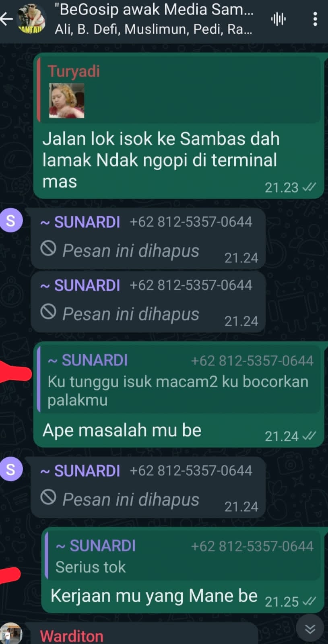Tap SUNARDI's purple S avatar beside third deleted message
The width and height of the screenshot is (328, 644).
coord(11,469)
